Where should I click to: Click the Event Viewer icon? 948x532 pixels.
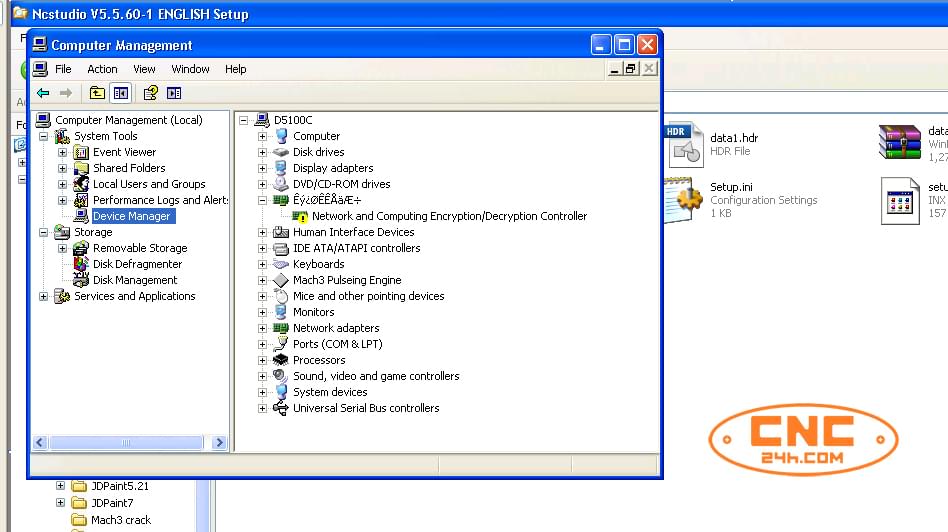81,152
